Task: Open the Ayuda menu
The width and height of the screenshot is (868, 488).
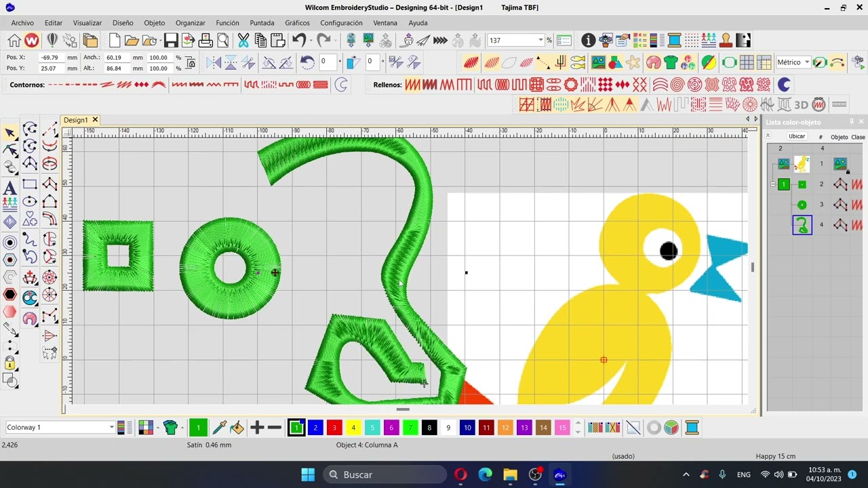Action: click(418, 23)
